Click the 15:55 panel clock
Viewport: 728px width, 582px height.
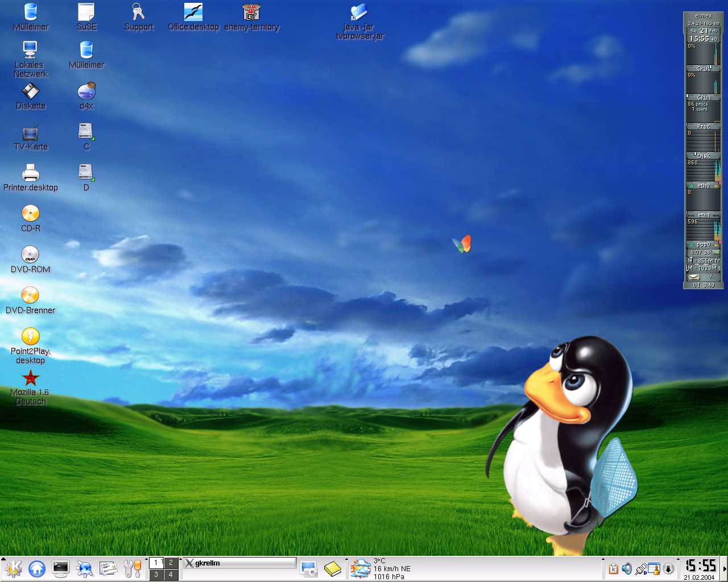pos(700,565)
